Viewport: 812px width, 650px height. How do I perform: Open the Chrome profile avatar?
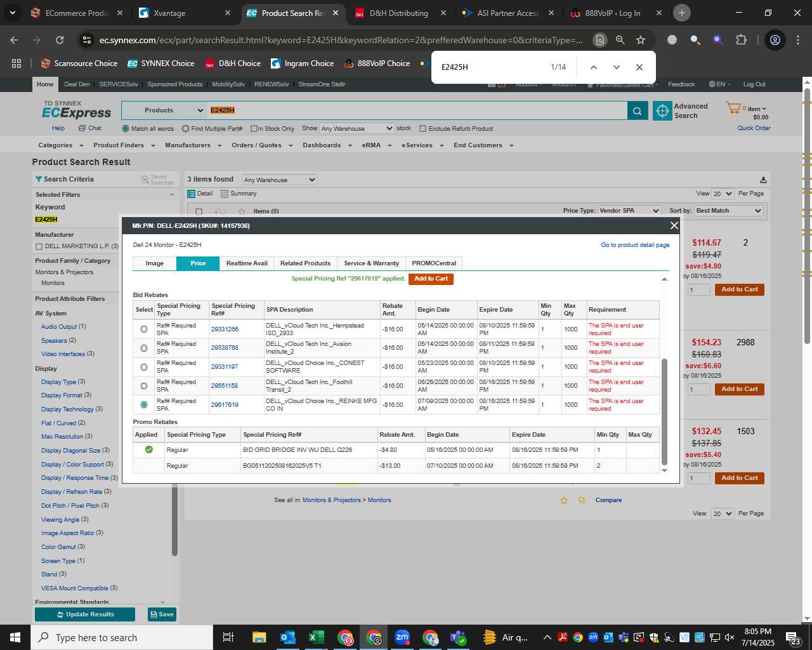pyautogui.click(x=775, y=40)
